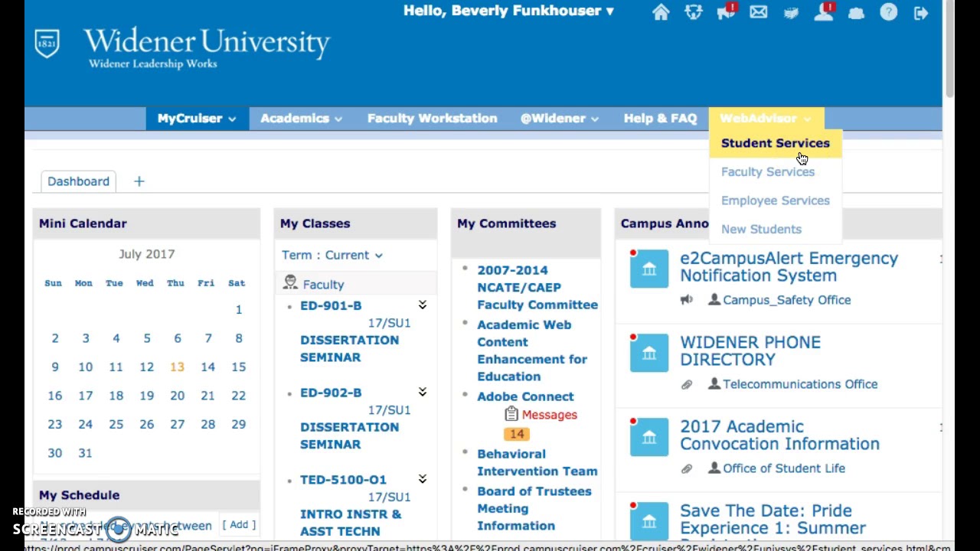
Task: Open the news stack icon in header
Action: click(x=792, y=12)
